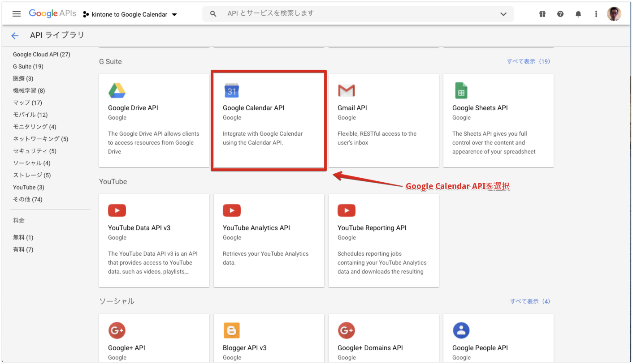Select the Google Calendar API title
This screenshot has width=633, height=364.
(x=254, y=108)
